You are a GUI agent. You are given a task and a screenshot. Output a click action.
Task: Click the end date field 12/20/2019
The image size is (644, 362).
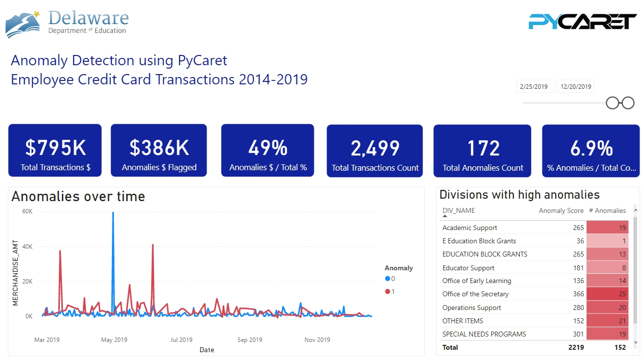click(x=576, y=87)
